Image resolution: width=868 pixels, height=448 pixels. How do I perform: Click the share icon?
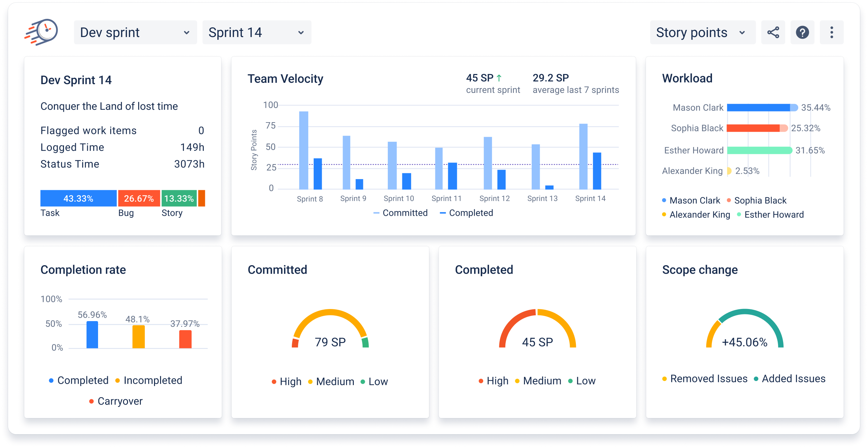773,32
